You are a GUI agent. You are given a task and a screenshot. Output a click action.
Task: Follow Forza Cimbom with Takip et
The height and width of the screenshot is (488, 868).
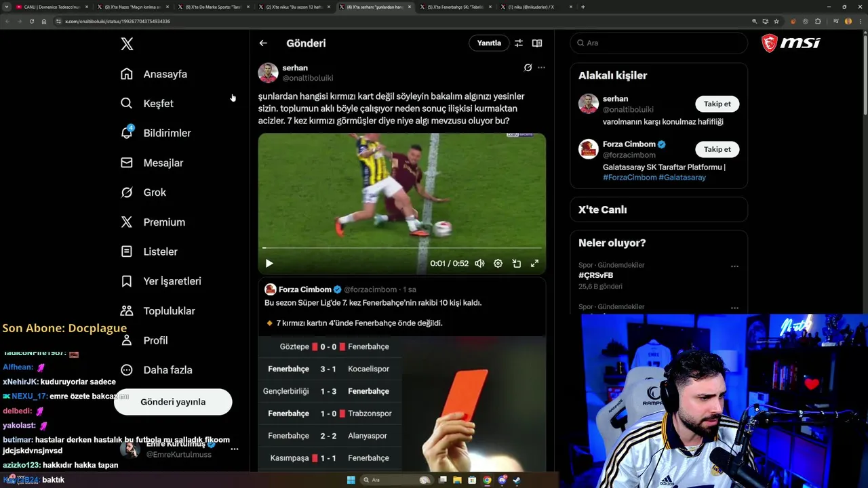pyautogui.click(x=717, y=149)
